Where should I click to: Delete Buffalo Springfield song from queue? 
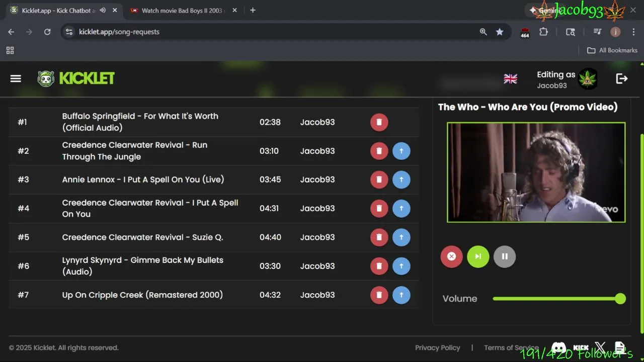coord(379,122)
